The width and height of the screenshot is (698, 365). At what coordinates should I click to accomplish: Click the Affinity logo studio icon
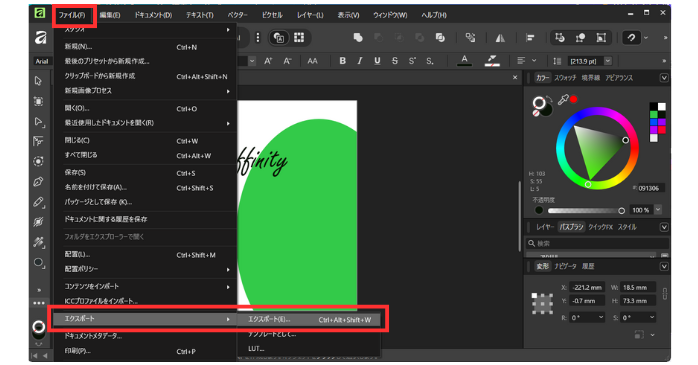click(40, 38)
